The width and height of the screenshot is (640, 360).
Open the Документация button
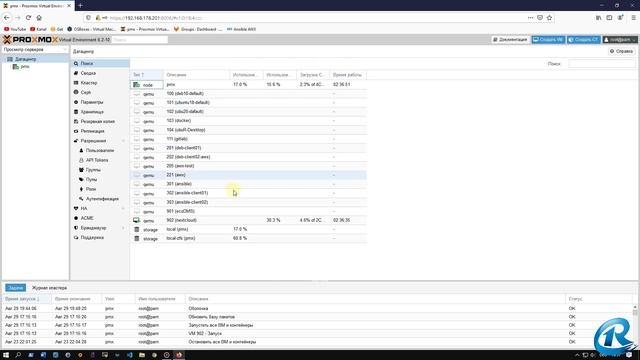tap(510, 40)
